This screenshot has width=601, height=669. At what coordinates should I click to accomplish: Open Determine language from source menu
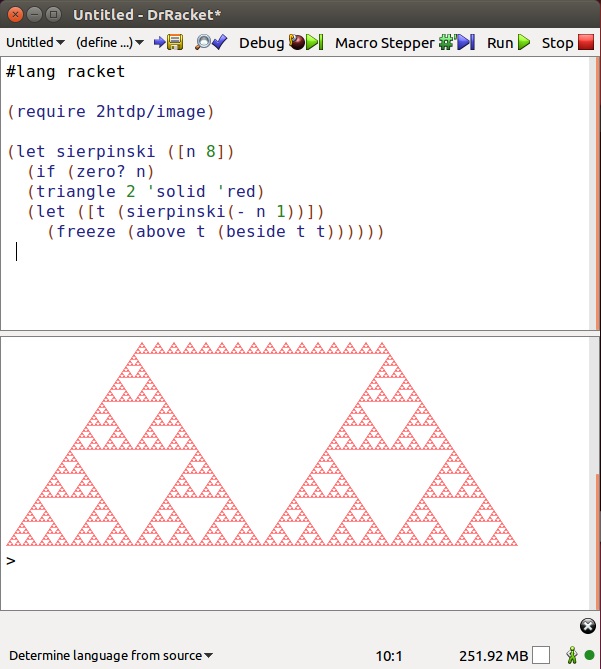click(111, 655)
